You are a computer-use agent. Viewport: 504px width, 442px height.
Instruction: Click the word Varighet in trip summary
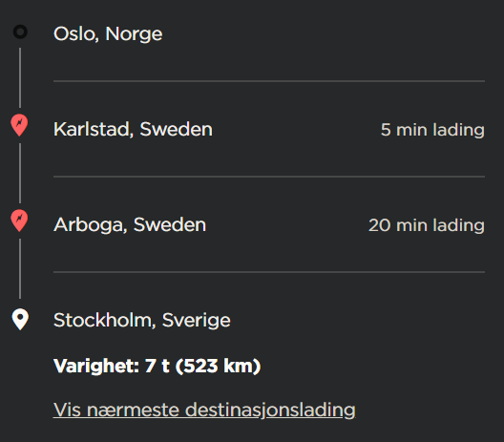coord(96,366)
